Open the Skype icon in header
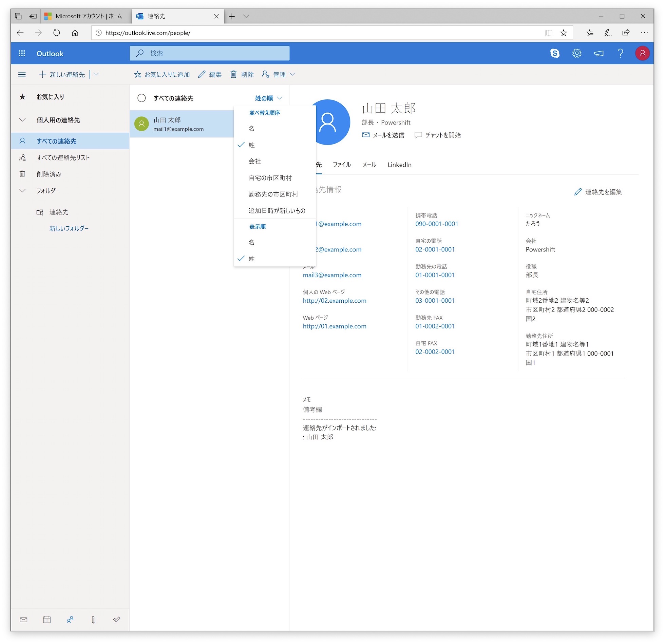The height and width of the screenshot is (644, 665). tap(555, 53)
